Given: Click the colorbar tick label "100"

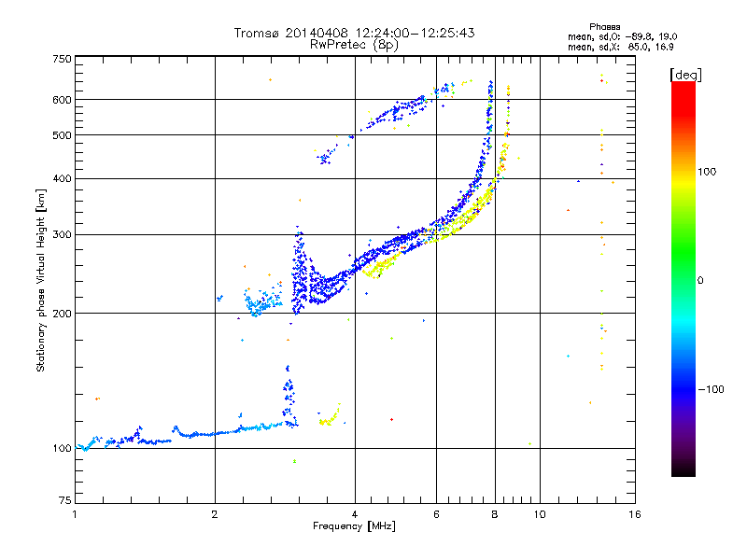Looking at the screenshot, I should [x=707, y=172].
